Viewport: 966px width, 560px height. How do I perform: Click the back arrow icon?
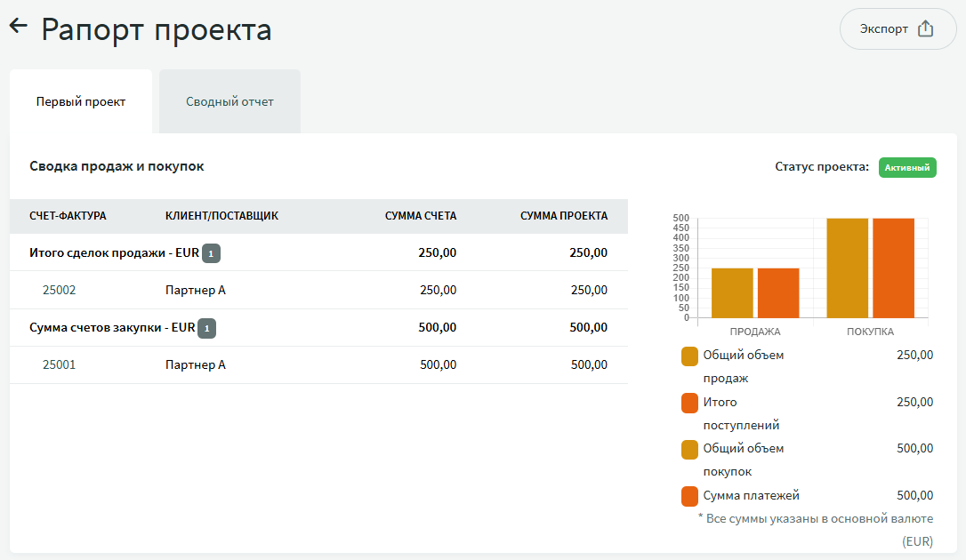[x=19, y=27]
